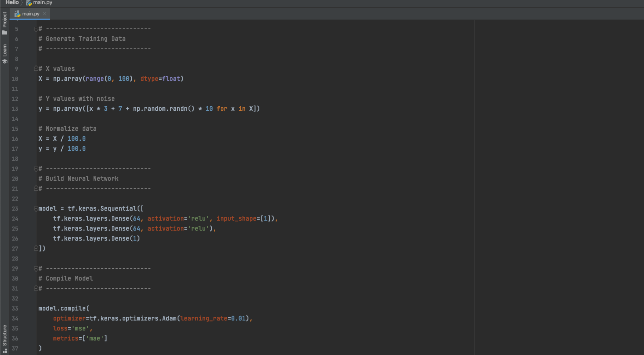The height and width of the screenshot is (355, 644).
Task: Click 'Adam' optimizer name on line 34
Action: (169, 318)
